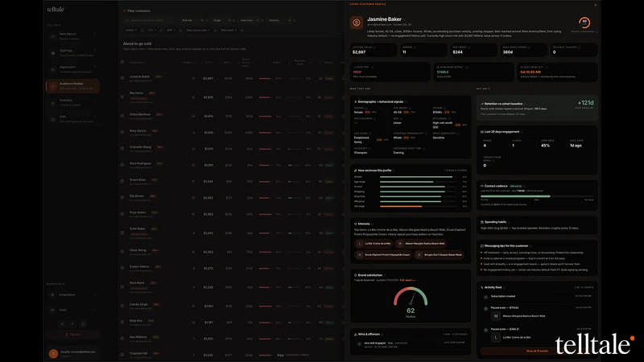Screen dimensions: 644x362
Task: Click the info icon beside Messaging tips heading
Action: point(530,246)
